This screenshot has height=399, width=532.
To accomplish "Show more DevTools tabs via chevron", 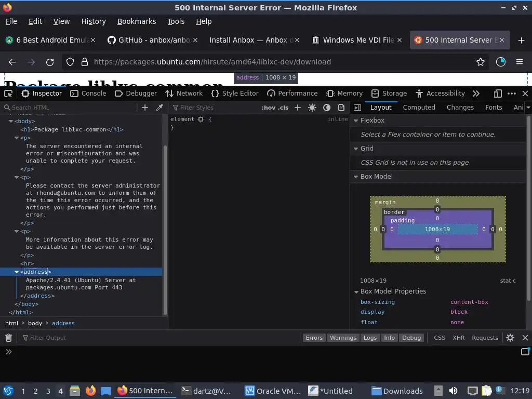I will (x=476, y=94).
